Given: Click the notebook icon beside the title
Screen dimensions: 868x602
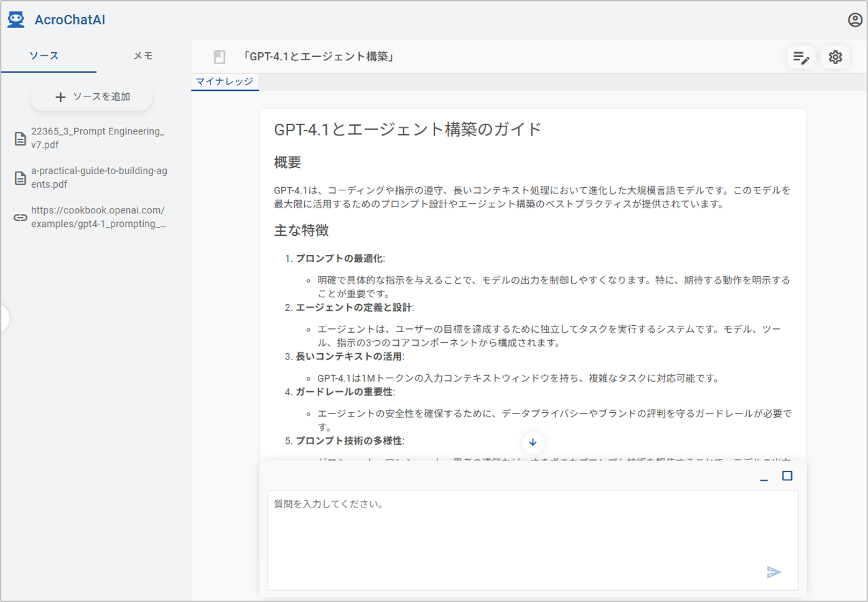Looking at the screenshot, I should pyautogui.click(x=219, y=57).
